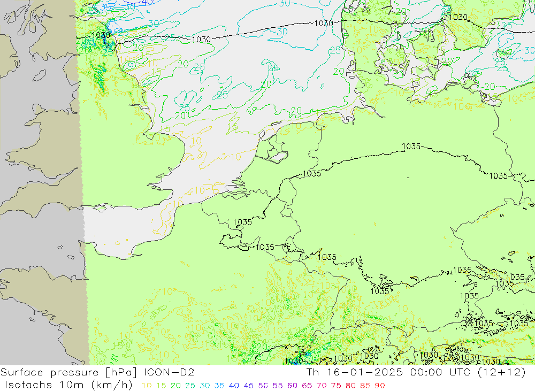
Task: Select legend value 85 in the isotach scale
Action: click(365, 386)
